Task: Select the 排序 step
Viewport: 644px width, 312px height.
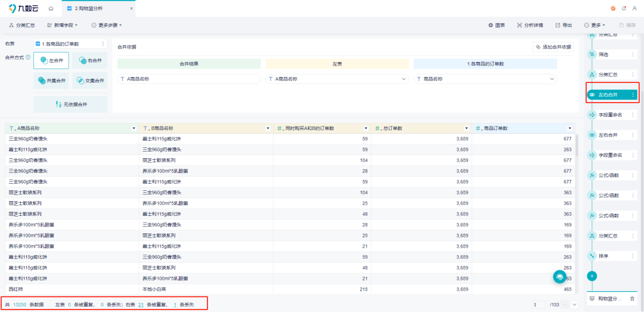Action: [612, 256]
